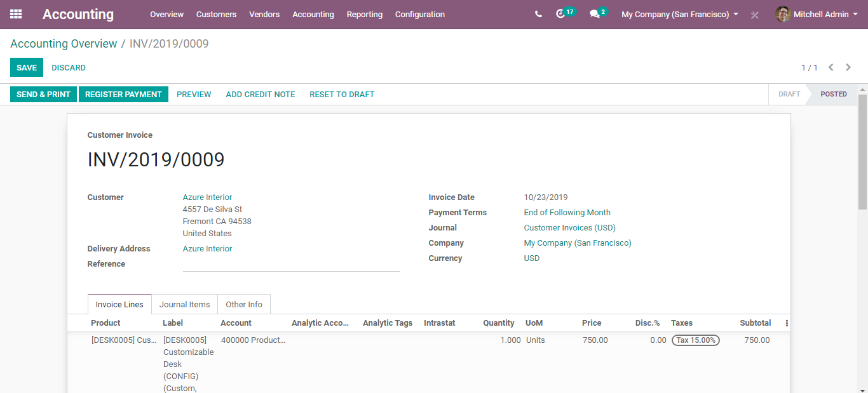Open USD currency link
This screenshot has width=868, height=393.
pos(532,258)
